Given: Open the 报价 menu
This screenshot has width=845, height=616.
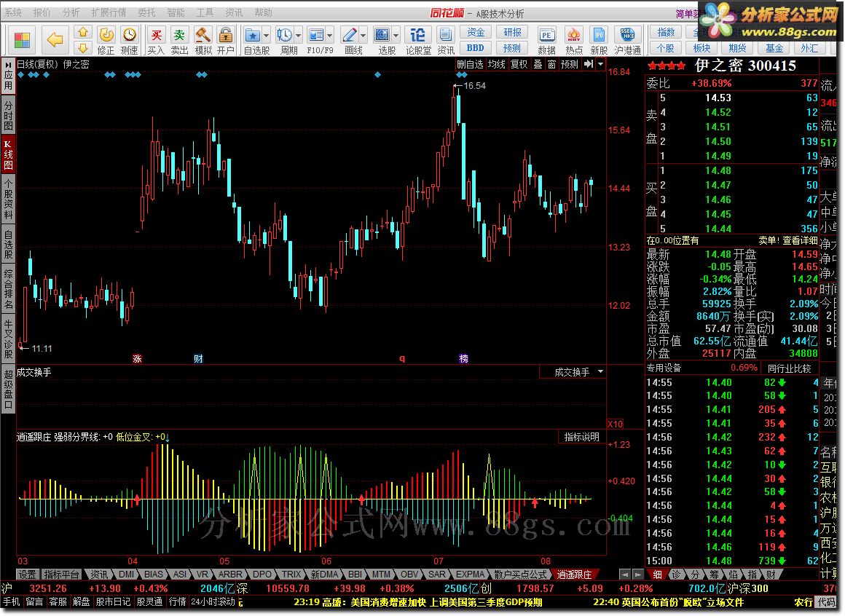Looking at the screenshot, I should coord(42,12).
